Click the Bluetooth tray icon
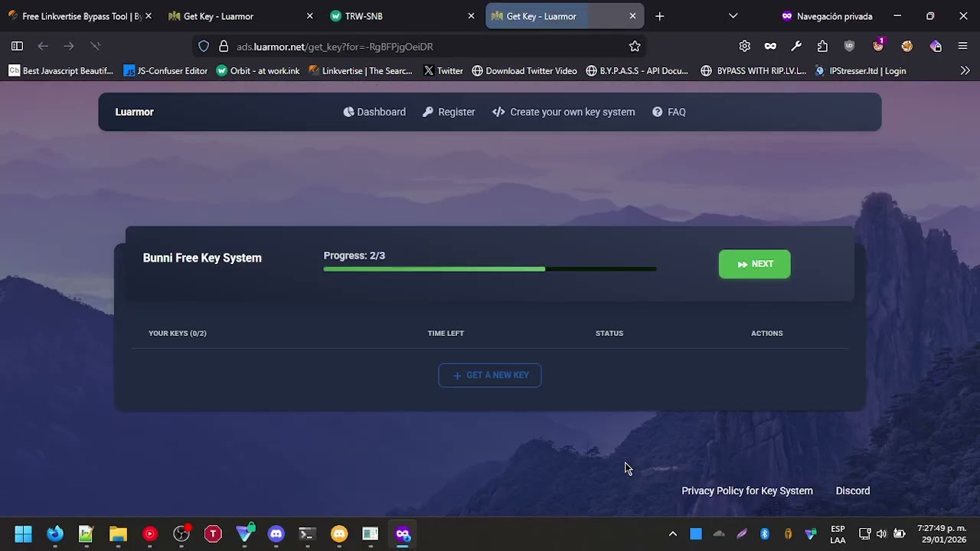This screenshot has width=980, height=551. click(x=764, y=534)
